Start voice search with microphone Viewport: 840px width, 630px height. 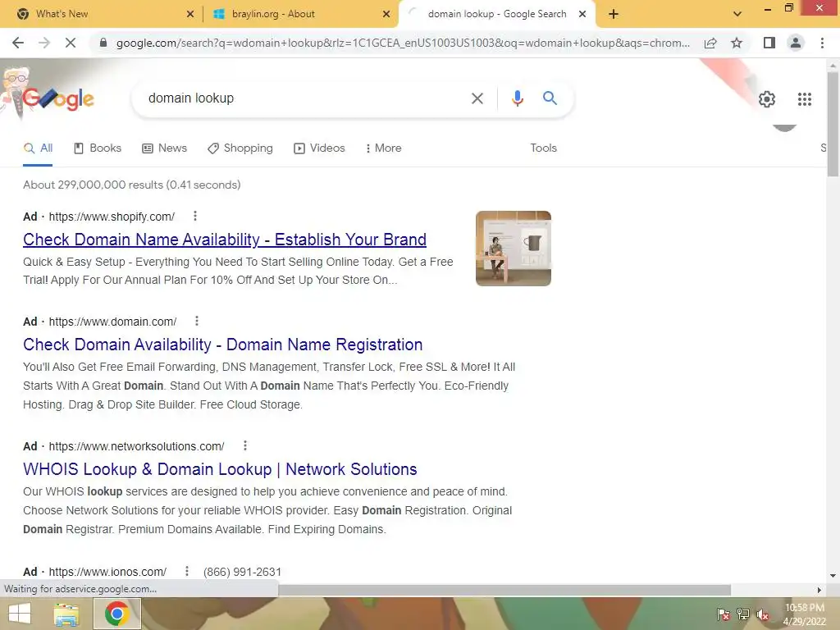(517, 98)
